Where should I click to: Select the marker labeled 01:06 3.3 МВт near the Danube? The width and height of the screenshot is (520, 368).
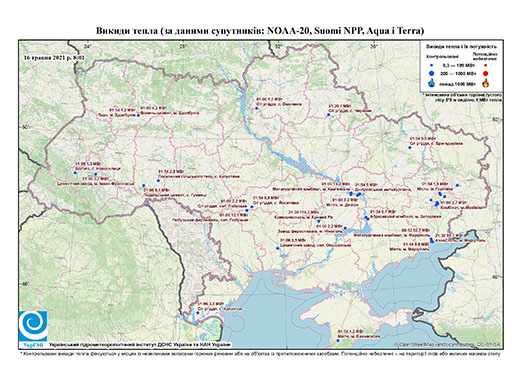tap(198, 313)
